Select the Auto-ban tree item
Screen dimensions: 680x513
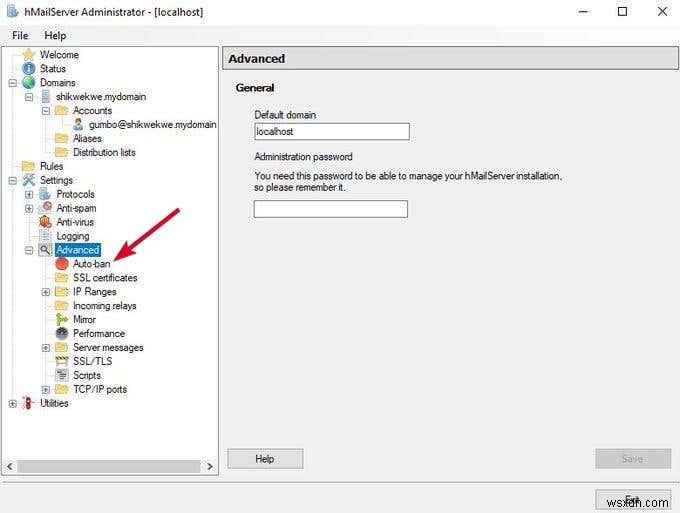pos(92,264)
